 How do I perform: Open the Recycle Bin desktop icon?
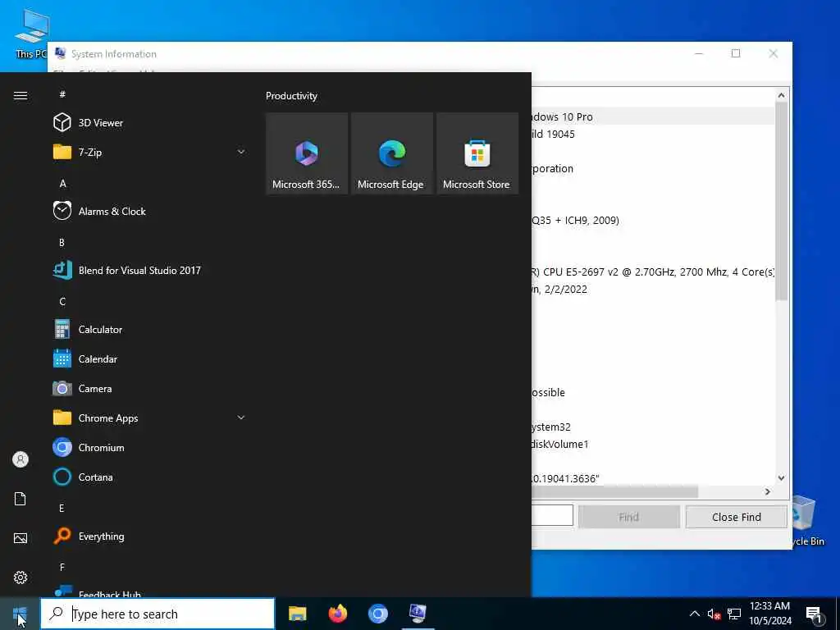806,521
